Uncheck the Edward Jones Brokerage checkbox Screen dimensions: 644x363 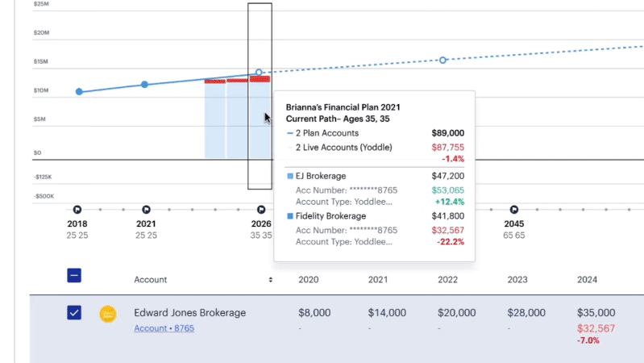pos(74,312)
